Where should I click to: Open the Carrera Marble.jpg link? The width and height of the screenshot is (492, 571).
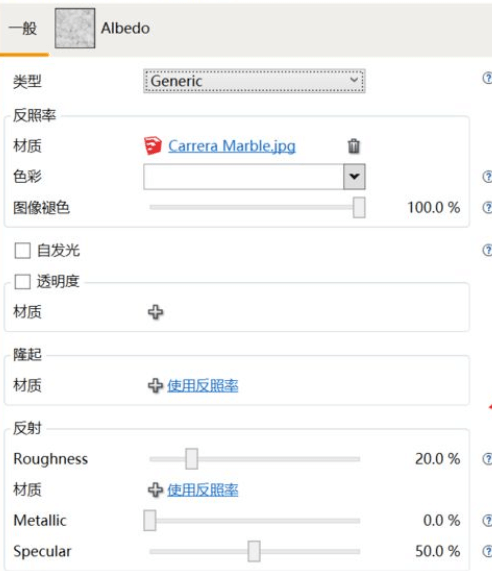[x=232, y=146]
